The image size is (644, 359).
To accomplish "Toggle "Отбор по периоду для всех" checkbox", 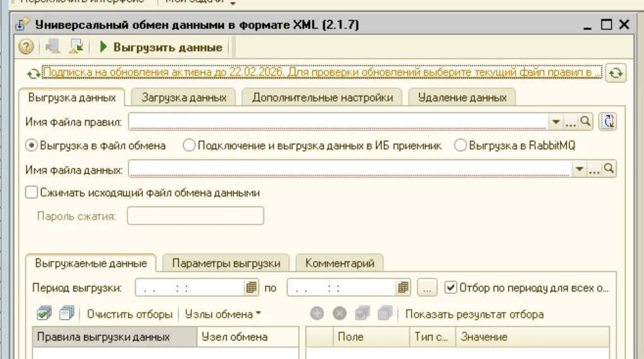I will (x=451, y=287).
